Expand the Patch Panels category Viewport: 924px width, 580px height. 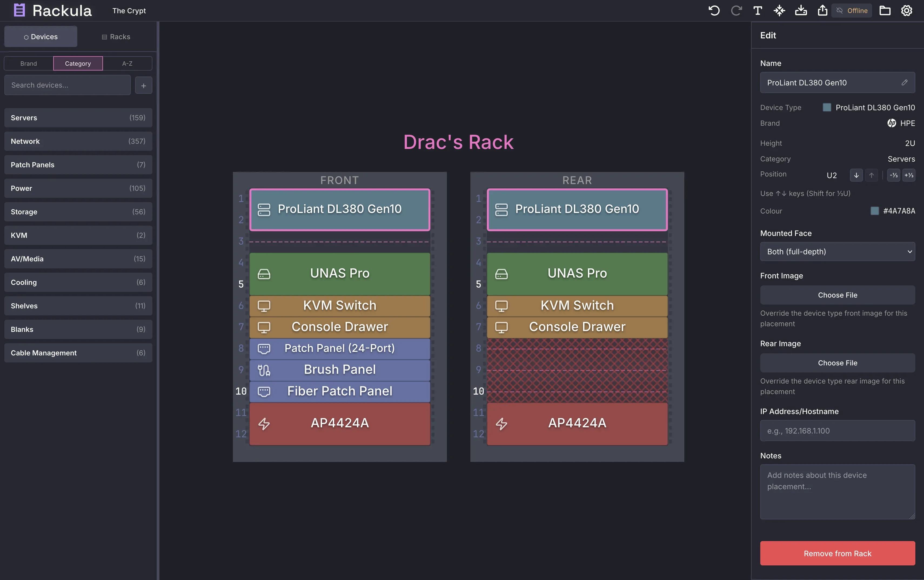pyautogui.click(x=78, y=165)
